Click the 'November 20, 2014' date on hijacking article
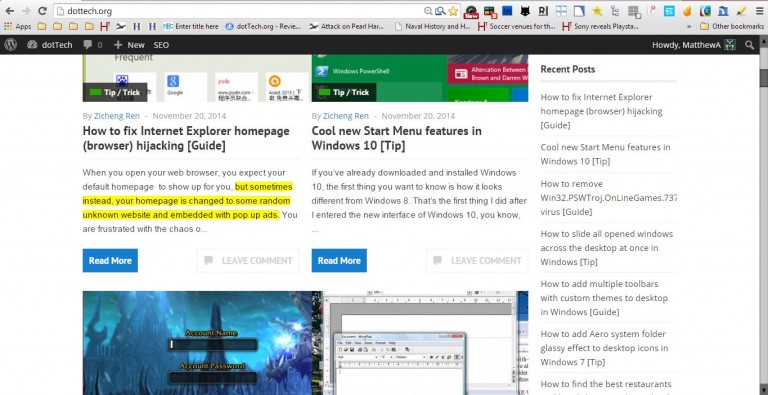The width and height of the screenshot is (768, 395). 189,116
